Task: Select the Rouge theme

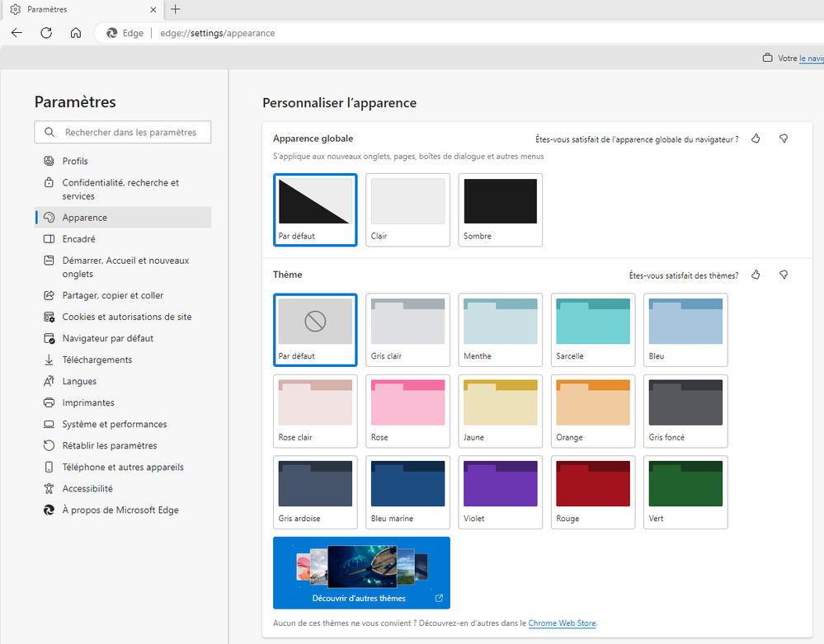Action: [x=593, y=492]
